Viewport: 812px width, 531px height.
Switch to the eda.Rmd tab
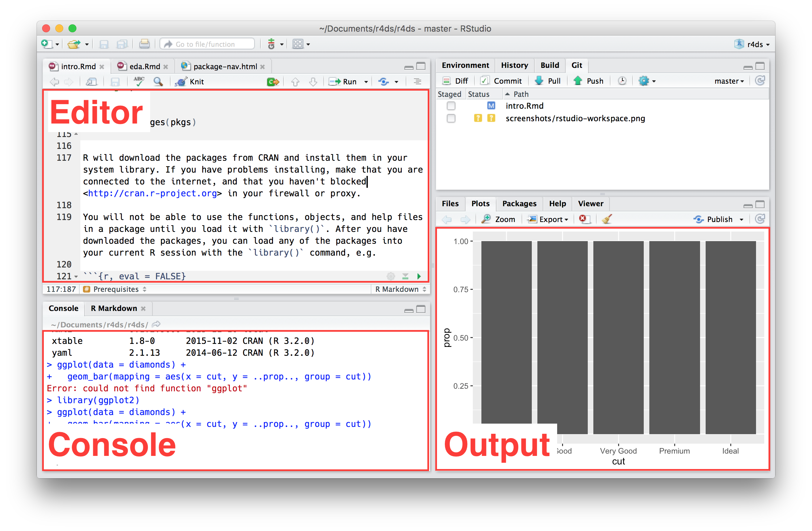click(142, 66)
